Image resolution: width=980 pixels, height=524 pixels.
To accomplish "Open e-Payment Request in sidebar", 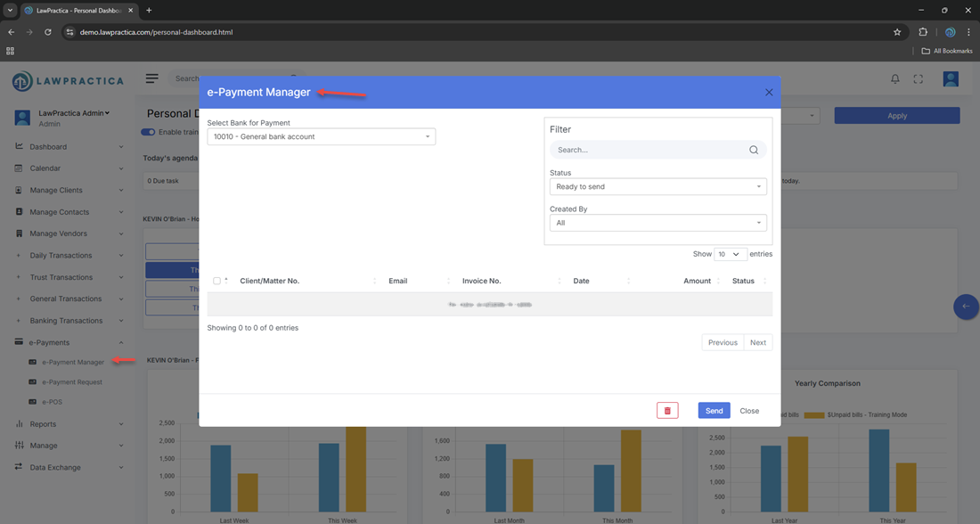I will (72, 382).
